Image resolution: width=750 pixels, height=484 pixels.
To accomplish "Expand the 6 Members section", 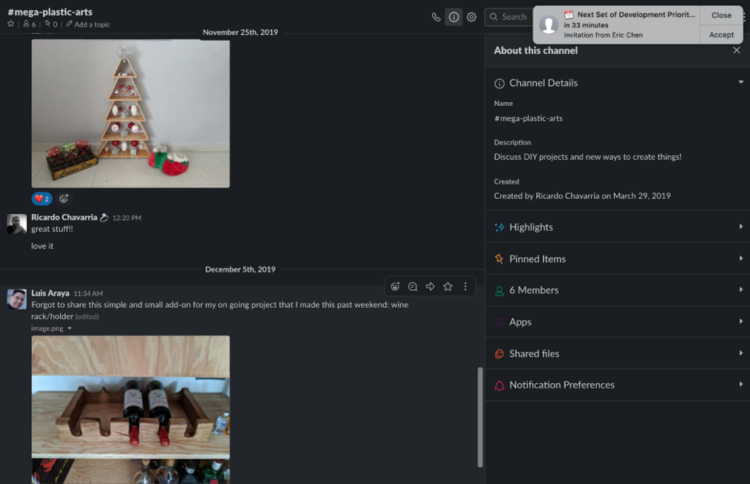I will point(618,290).
